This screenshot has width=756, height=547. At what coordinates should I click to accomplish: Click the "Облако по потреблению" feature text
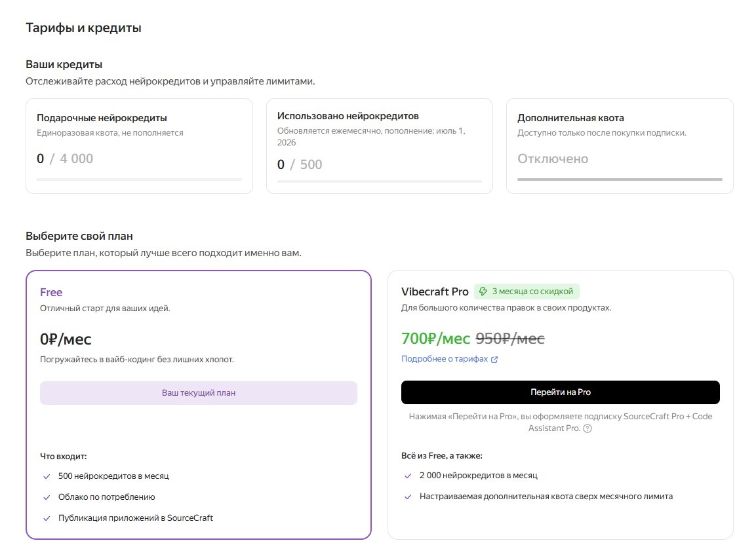point(107,497)
